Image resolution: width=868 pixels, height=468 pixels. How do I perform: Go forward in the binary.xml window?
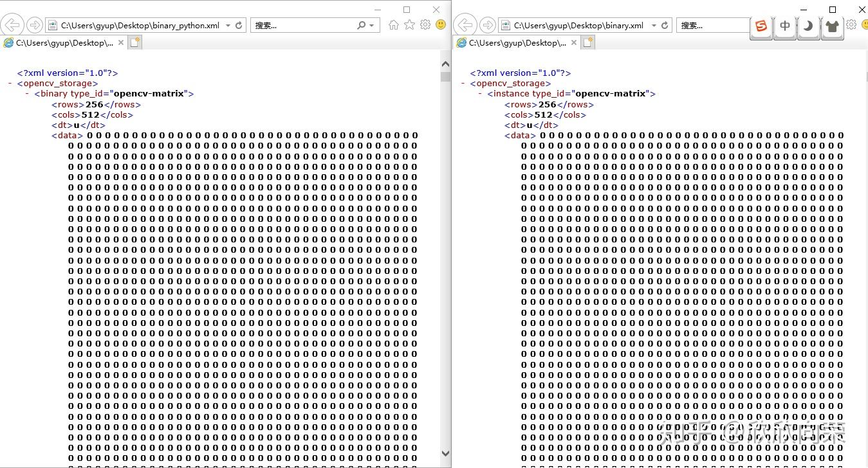click(488, 25)
